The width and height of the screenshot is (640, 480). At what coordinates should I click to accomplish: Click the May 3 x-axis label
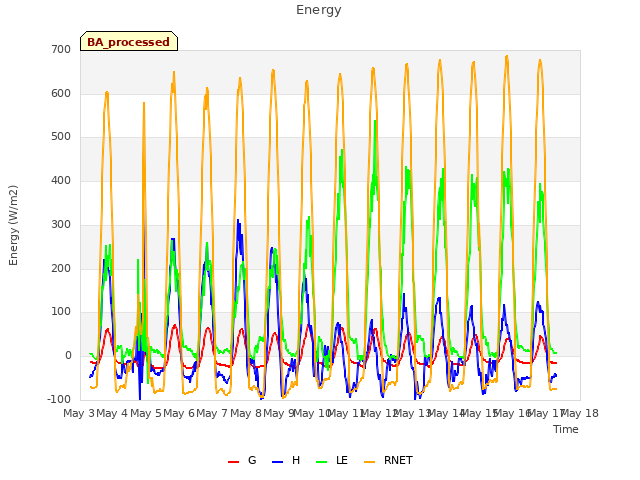click(79, 413)
